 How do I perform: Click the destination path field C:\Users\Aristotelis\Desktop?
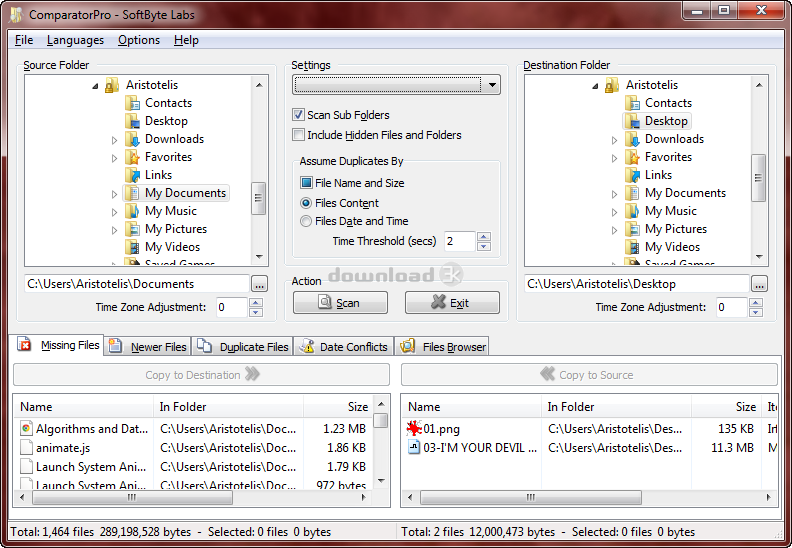[636, 284]
